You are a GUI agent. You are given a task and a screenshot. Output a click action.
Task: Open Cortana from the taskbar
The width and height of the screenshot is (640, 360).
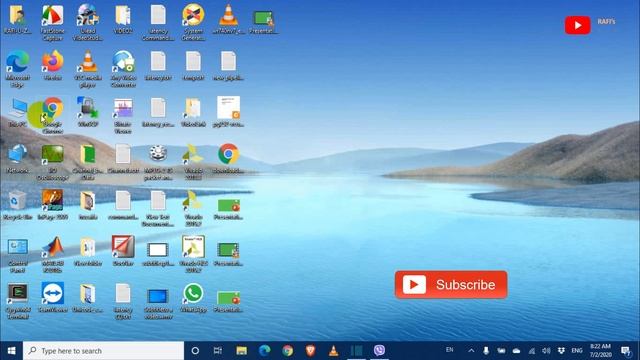(195, 351)
